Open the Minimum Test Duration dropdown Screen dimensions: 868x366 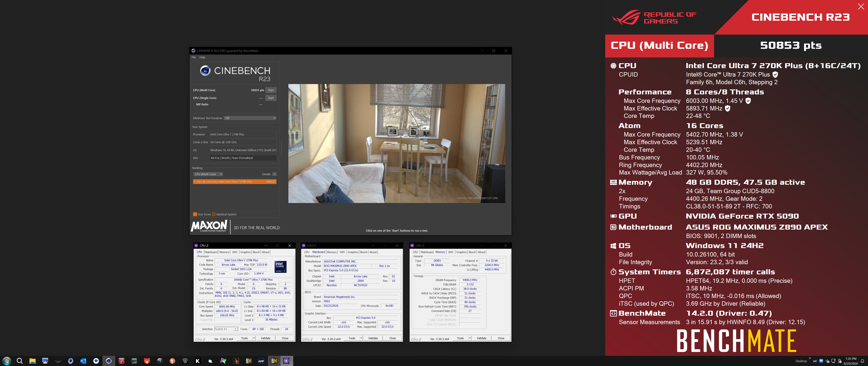[x=250, y=118]
